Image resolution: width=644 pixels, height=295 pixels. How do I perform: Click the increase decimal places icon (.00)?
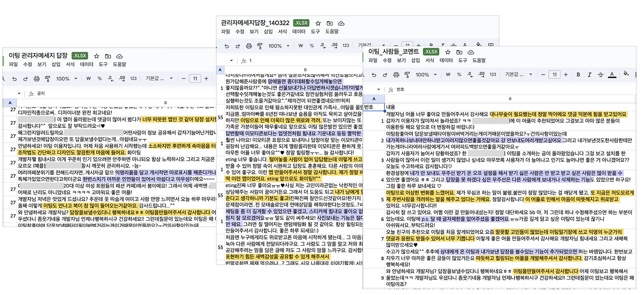tap(480, 74)
